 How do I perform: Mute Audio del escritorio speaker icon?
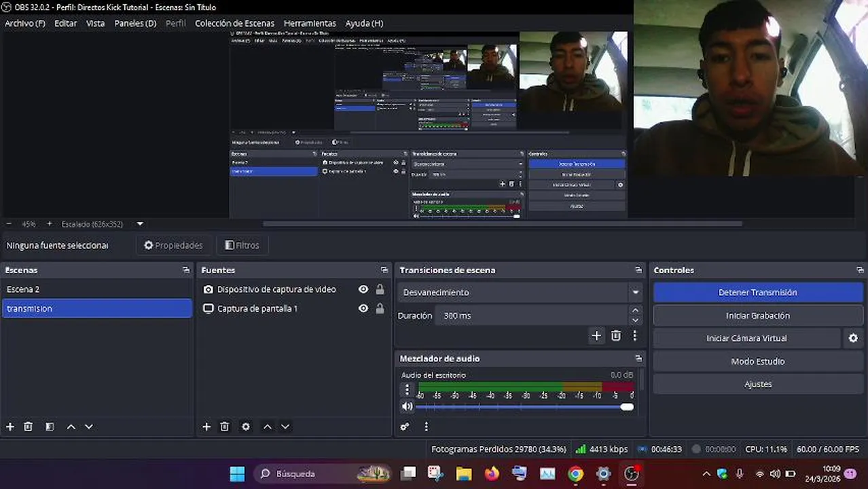tap(407, 406)
